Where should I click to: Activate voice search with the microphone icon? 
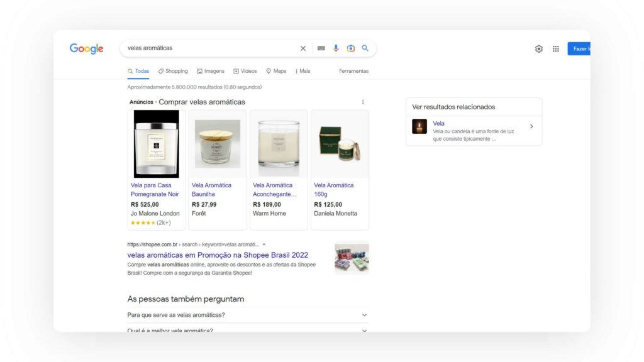click(x=336, y=48)
